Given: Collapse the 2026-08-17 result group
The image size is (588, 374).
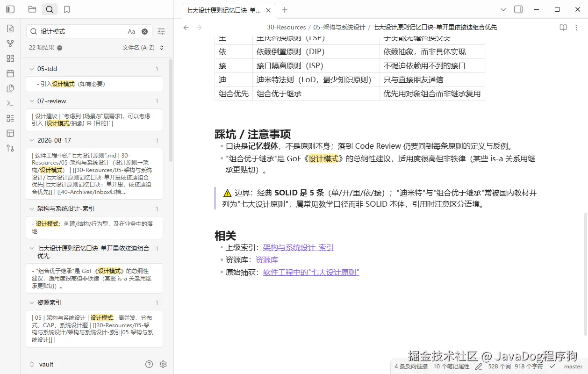Looking at the screenshot, I should click(x=31, y=140).
